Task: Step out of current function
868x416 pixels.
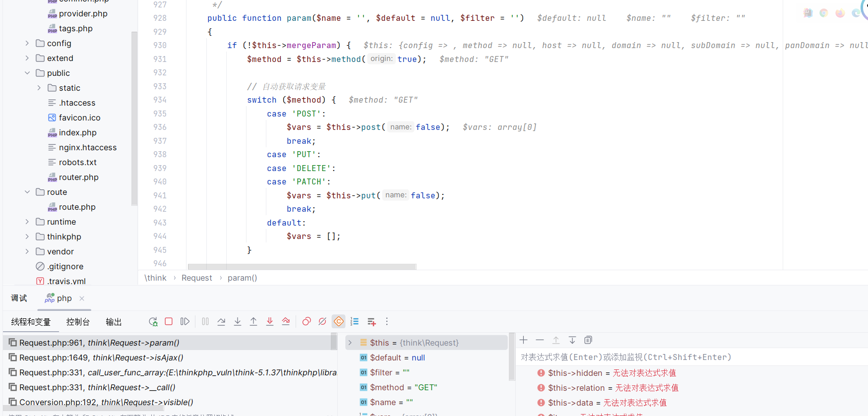Action: tap(253, 321)
